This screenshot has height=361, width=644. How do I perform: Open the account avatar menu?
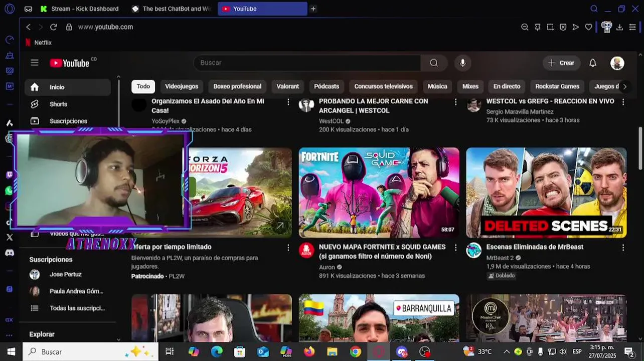617,63
